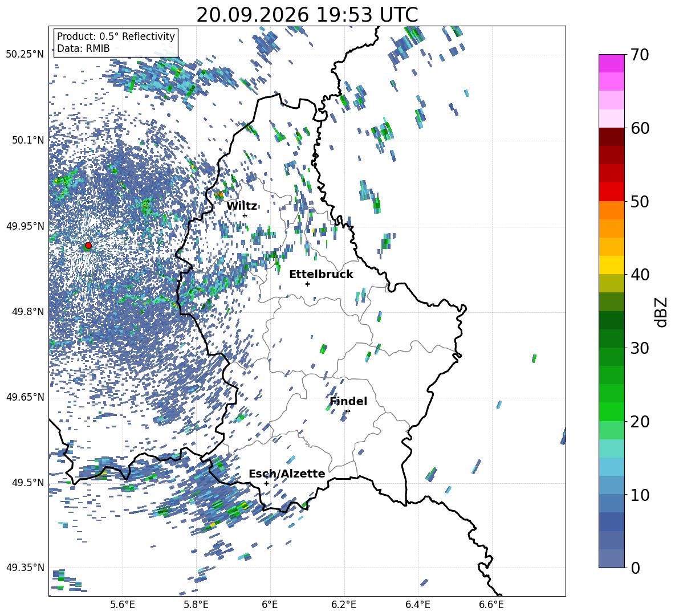Click the Wiltz station cross marker
The width and height of the screenshot is (675, 616).
click(x=245, y=215)
